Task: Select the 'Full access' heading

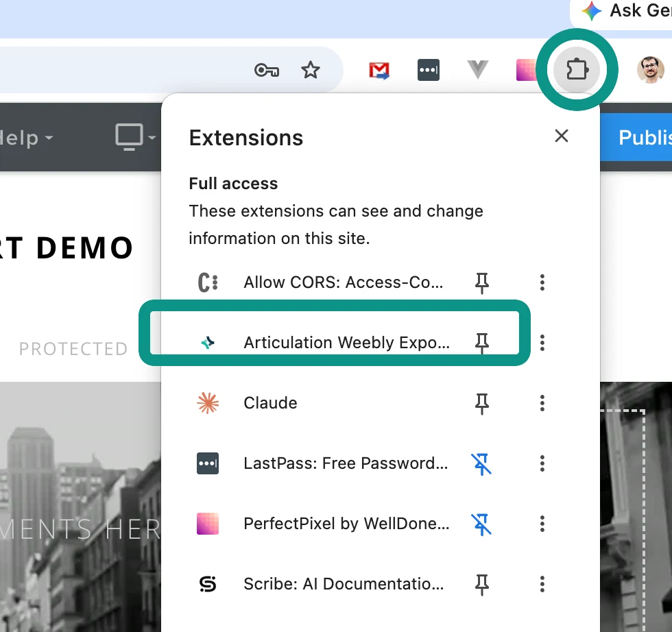Action: coord(234,184)
